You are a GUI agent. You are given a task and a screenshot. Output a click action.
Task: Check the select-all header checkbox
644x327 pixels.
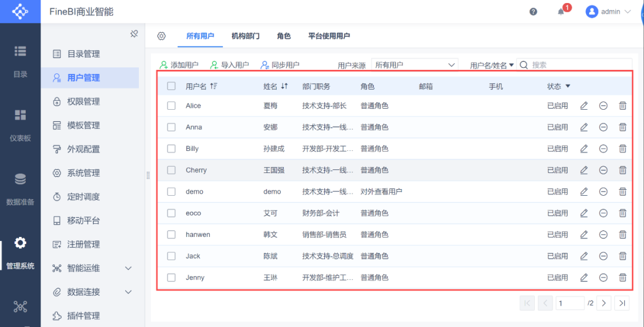coord(171,86)
